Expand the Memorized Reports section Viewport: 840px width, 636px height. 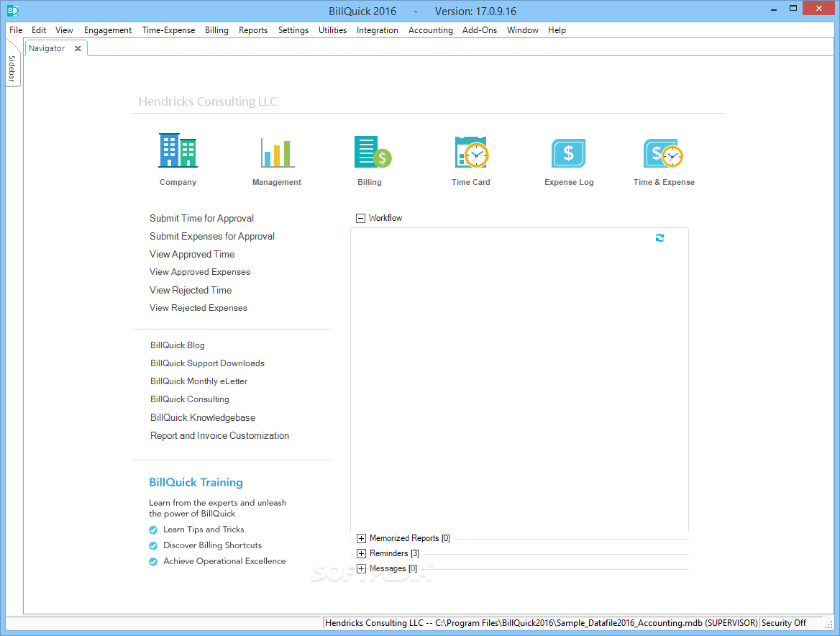click(x=361, y=538)
